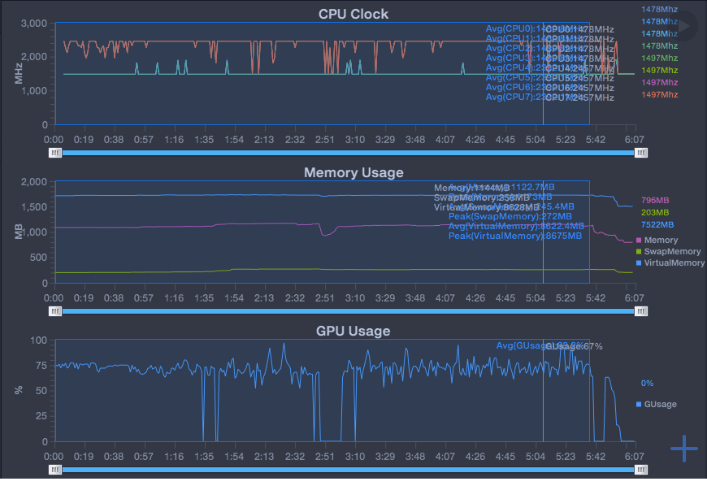Image resolution: width=707 pixels, height=479 pixels.
Task: Toggle the Memory series label in legend
Action: (x=661, y=240)
